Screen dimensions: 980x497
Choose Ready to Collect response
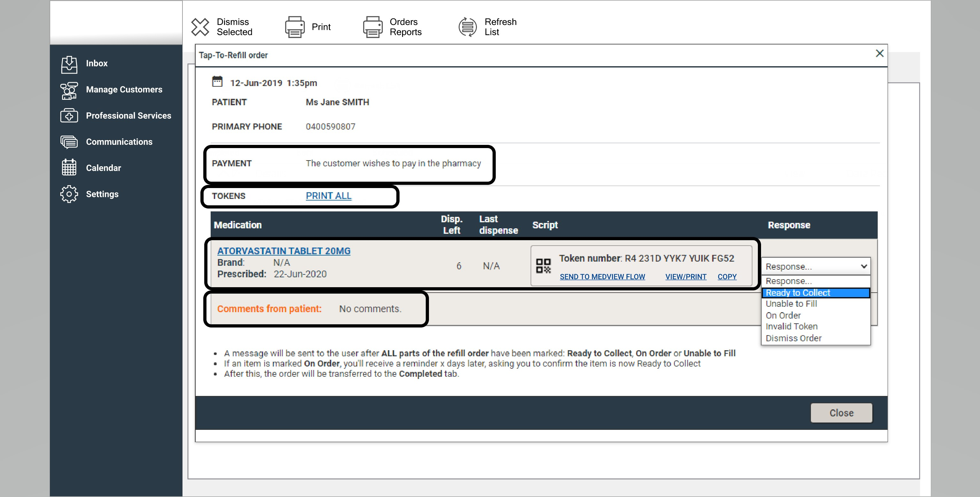pyautogui.click(x=816, y=293)
